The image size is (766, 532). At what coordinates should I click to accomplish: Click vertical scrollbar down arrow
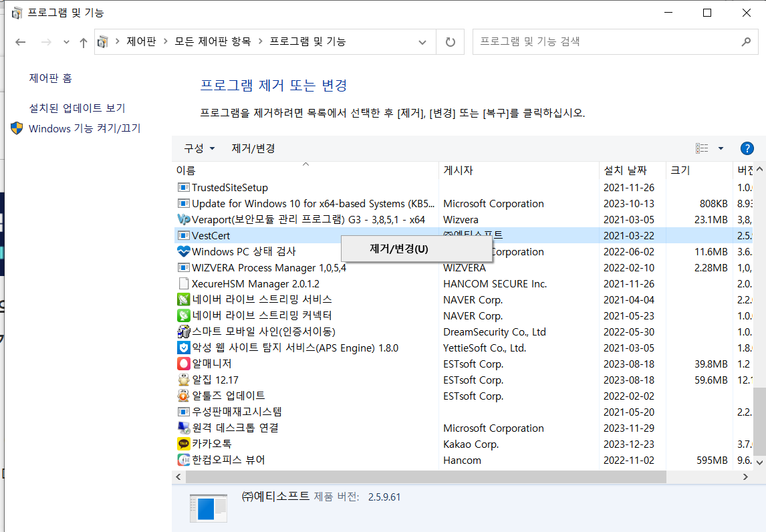click(759, 462)
